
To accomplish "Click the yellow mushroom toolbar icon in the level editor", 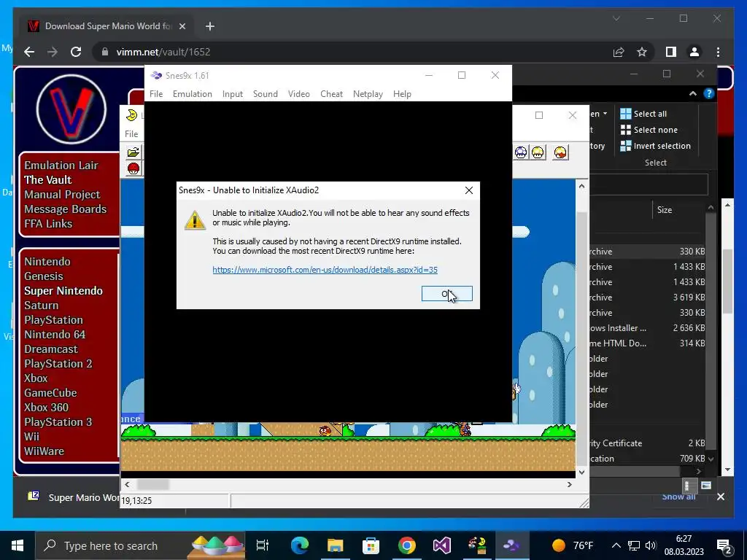I will 538,152.
